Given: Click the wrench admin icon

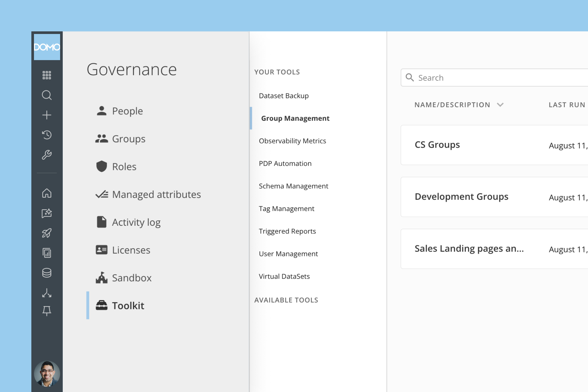Looking at the screenshot, I should [x=47, y=155].
